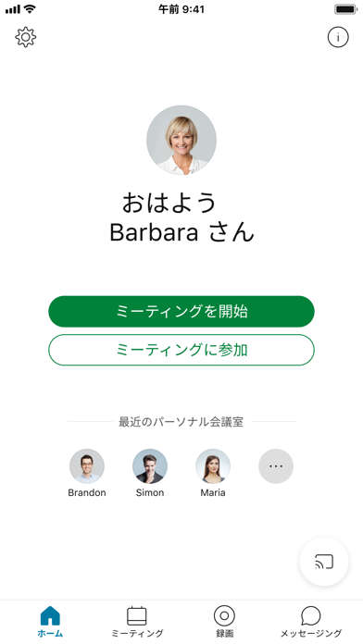Tap Barbara's profile photo
The image size is (363, 644).
coord(181,141)
